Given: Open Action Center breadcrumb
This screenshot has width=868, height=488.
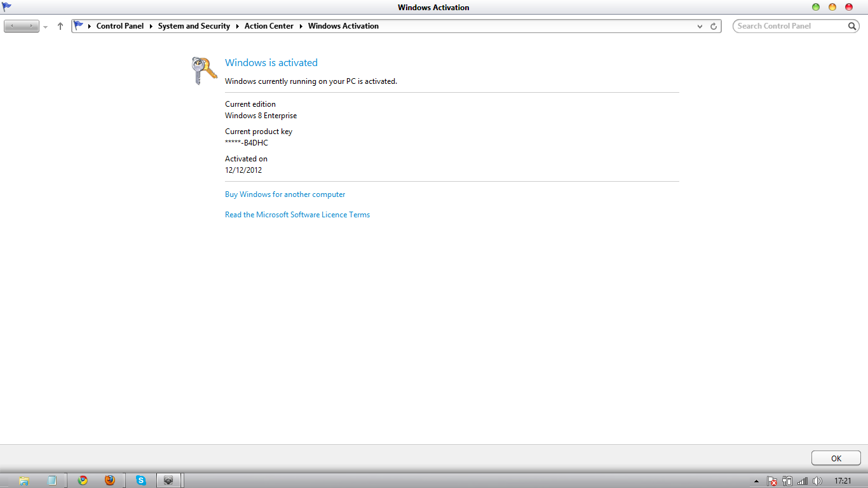Looking at the screenshot, I should [x=269, y=26].
